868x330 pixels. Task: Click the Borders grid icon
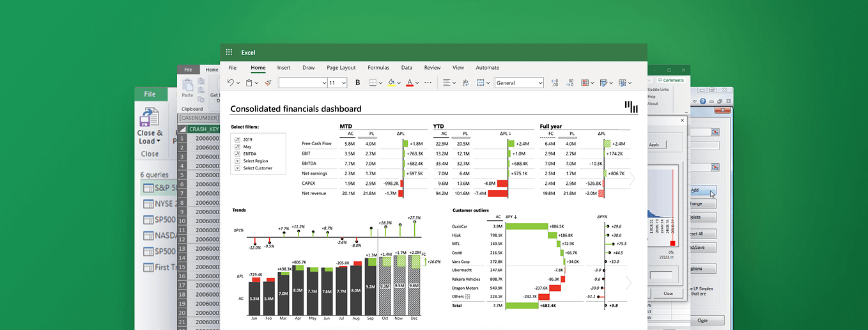374,82
